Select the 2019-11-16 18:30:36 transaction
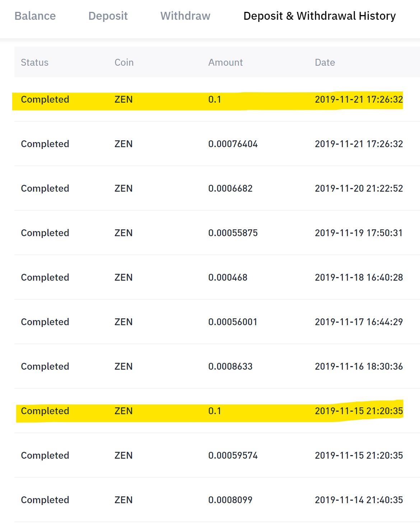 click(x=359, y=366)
